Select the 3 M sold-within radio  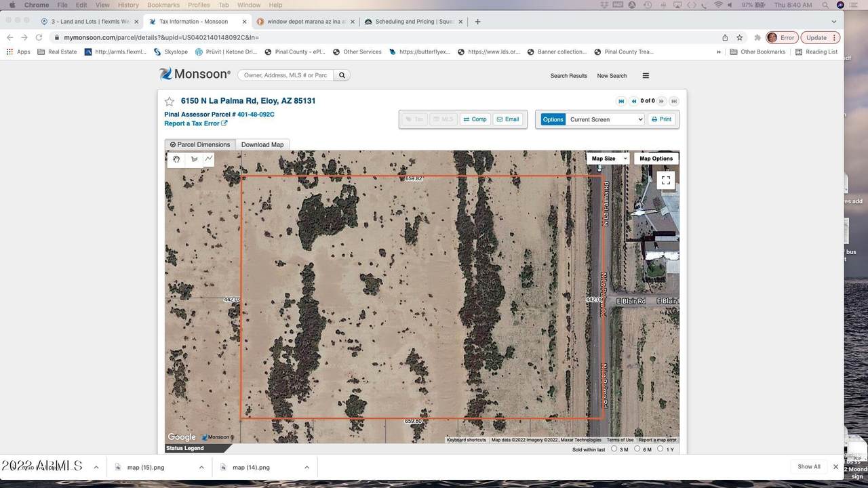[x=614, y=449]
